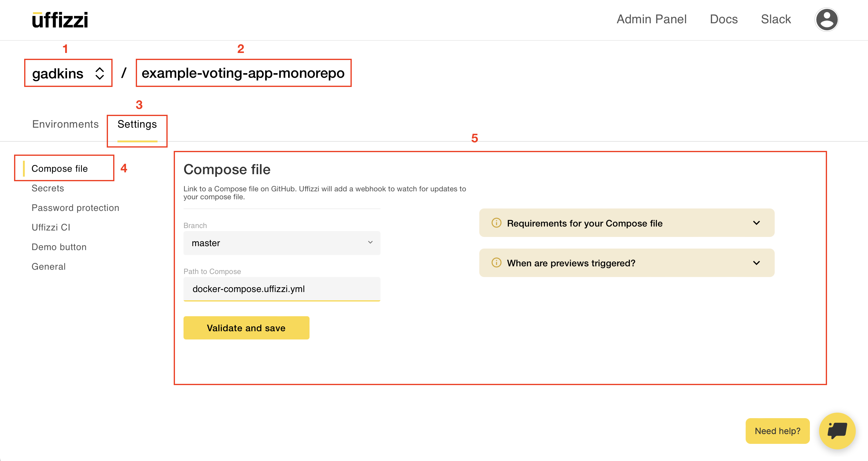
Task: Expand Requirements for your Compose file
Action: click(756, 223)
